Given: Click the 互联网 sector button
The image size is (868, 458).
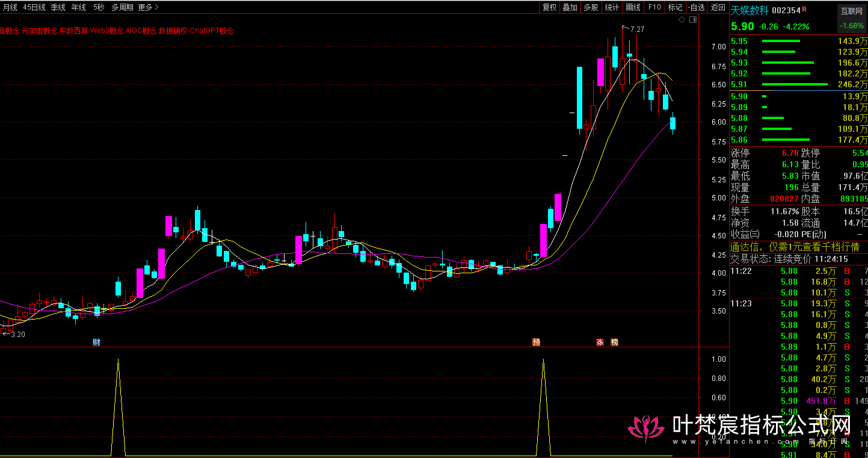Looking at the screenshot, I should pyautogui.click(x=852, y=11).
